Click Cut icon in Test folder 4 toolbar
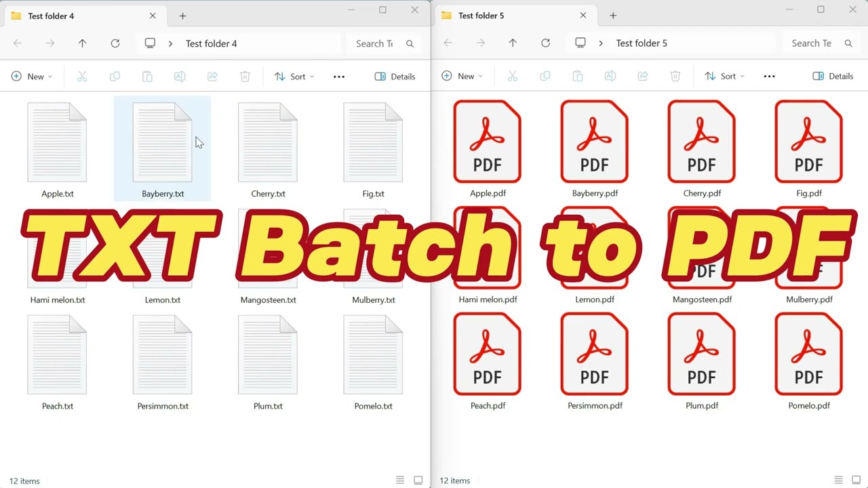Screen dimensions: 868x488 point(82,77)
